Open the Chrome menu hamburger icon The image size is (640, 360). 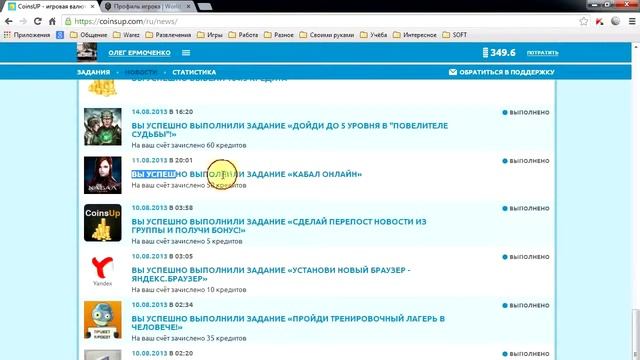[632, 21]
